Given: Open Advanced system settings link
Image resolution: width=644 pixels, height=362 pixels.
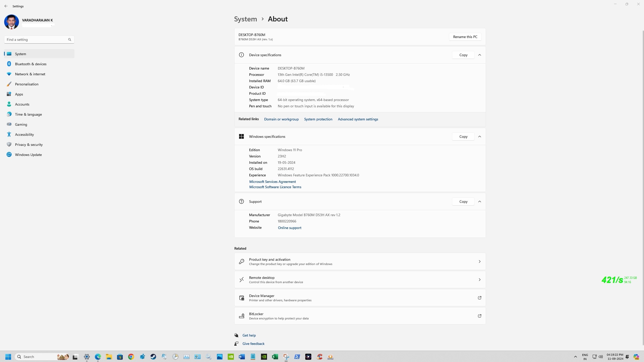Looking at the screenshot, I should [358, 119].
